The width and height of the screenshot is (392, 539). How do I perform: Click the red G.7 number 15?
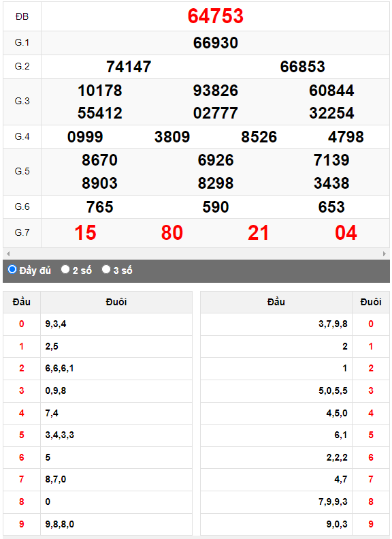coord(85,233)
